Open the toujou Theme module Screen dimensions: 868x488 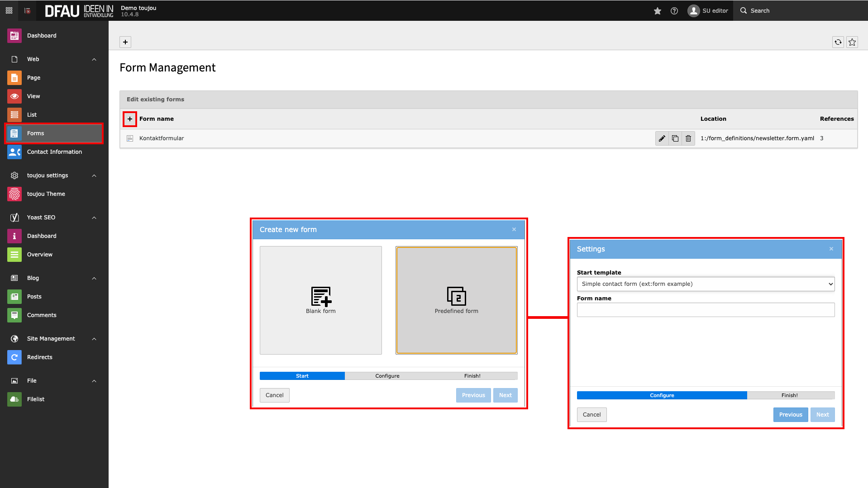[46, 194]
